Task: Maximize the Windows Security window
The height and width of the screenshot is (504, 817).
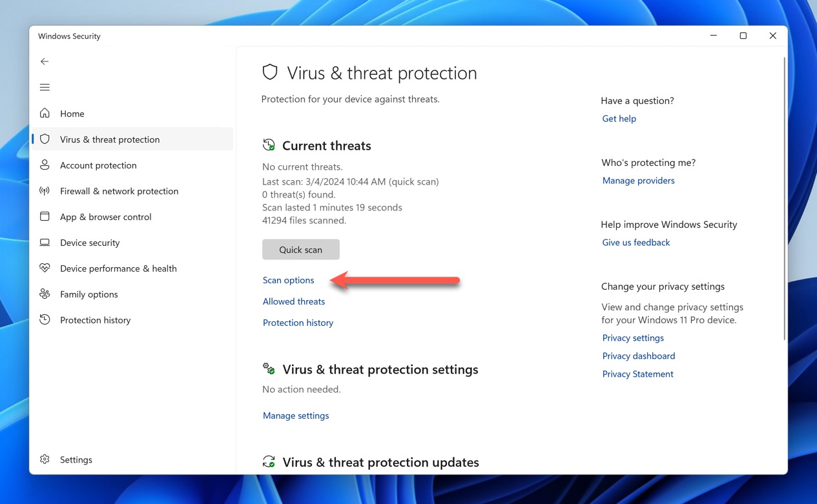Action: [x=743, y=36]
